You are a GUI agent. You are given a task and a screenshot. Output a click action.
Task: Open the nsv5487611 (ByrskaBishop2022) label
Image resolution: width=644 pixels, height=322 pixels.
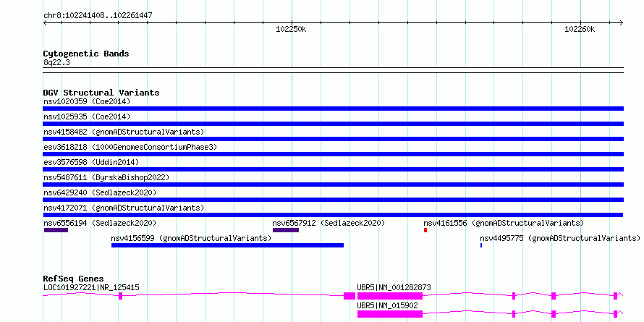tap(106, 177)
